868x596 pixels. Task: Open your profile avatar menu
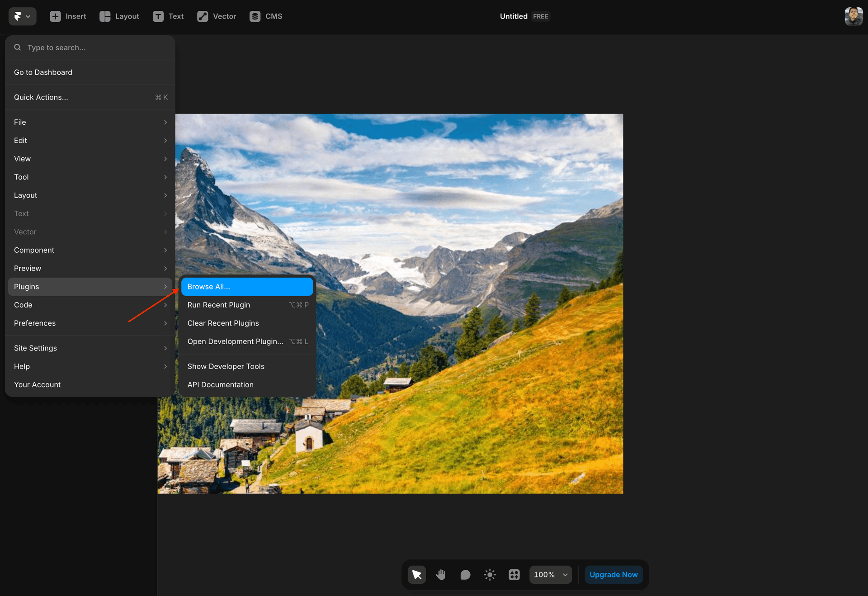pyautogui.click(x=853, y=16)
